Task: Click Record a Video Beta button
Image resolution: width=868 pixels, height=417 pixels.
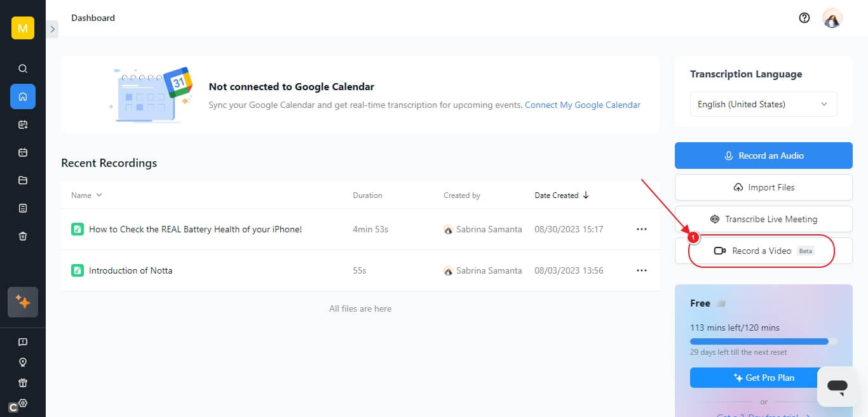Action: point(763,251)
